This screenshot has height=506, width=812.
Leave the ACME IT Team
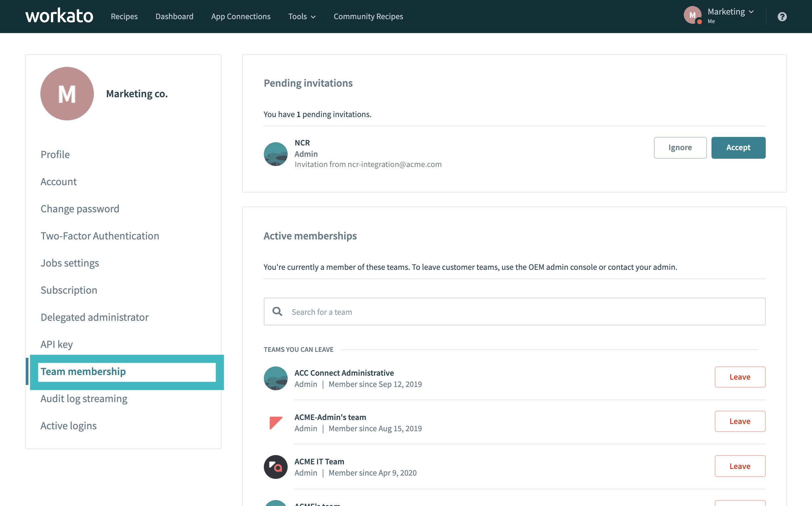(x=740, y=466)
